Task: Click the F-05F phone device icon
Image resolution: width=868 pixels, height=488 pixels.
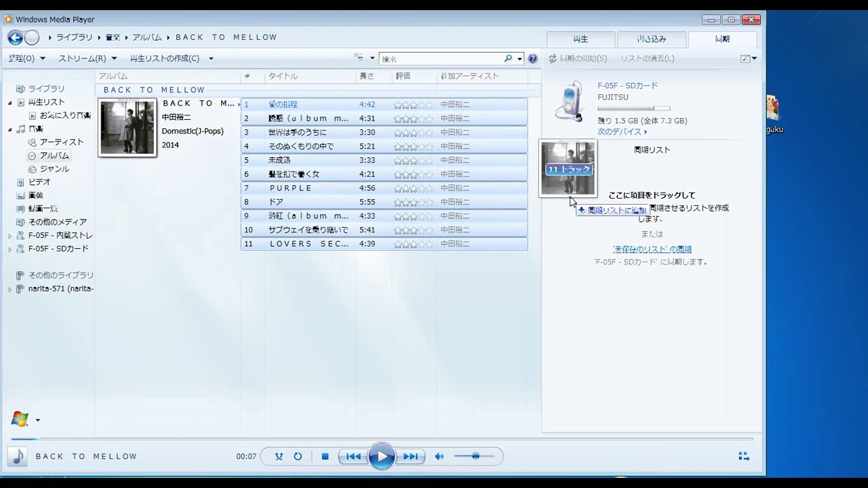Action: pyautogui.click(x=569, y=102)
